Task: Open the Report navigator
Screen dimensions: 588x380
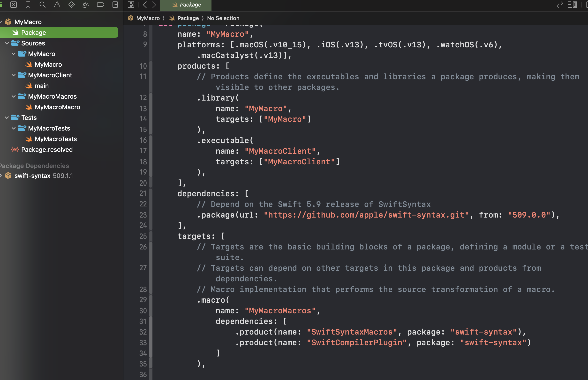Action: click(115, 5)
